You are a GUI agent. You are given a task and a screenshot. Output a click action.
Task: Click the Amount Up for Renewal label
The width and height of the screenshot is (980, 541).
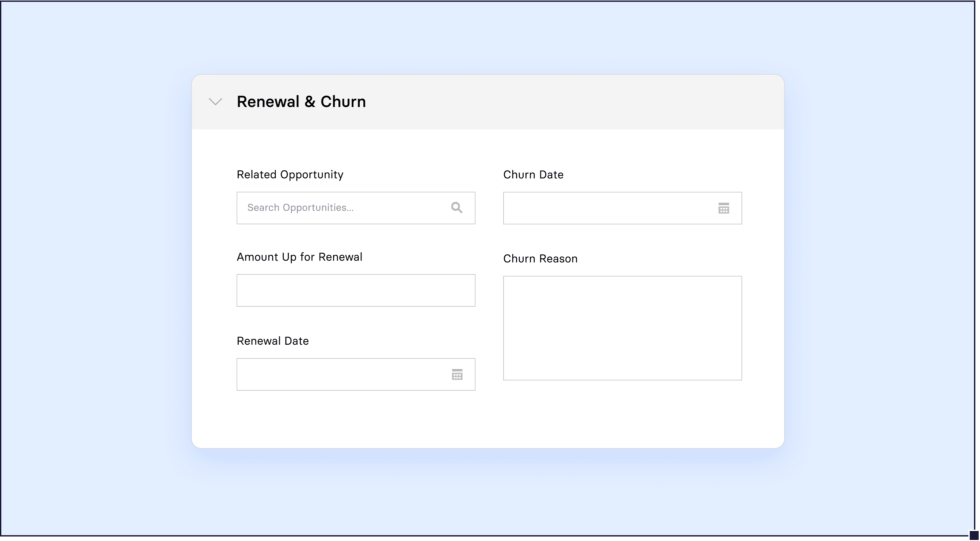[x=299, y=257]
